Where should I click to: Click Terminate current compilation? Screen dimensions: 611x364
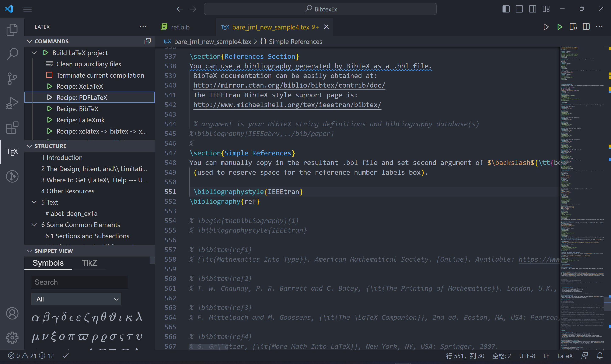coord(100,75)
